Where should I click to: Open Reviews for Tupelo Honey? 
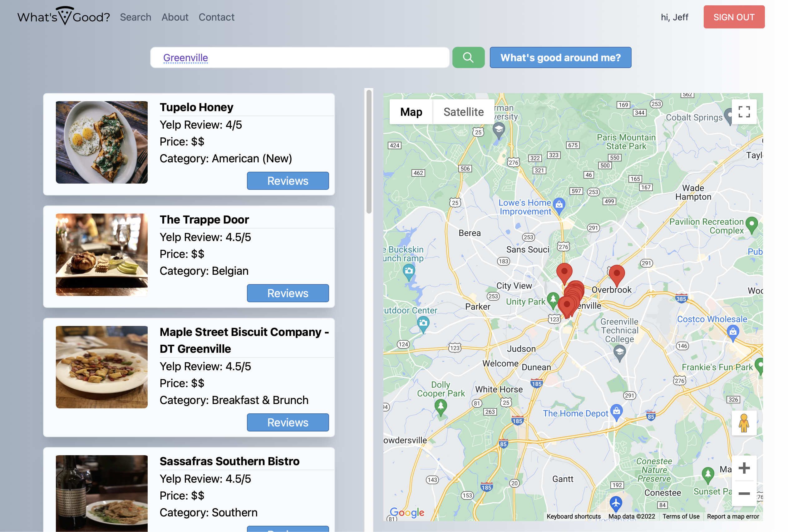pos(288,181)
